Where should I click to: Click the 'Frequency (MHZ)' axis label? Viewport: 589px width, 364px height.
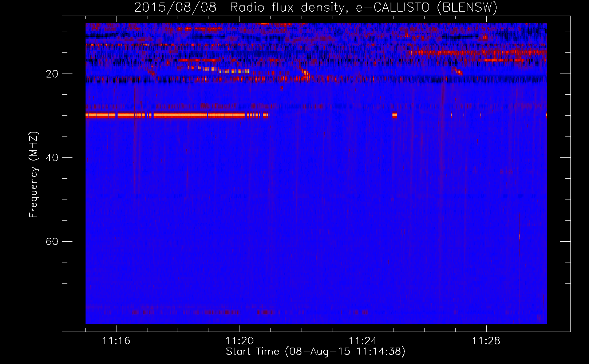(x=33, y=175)
